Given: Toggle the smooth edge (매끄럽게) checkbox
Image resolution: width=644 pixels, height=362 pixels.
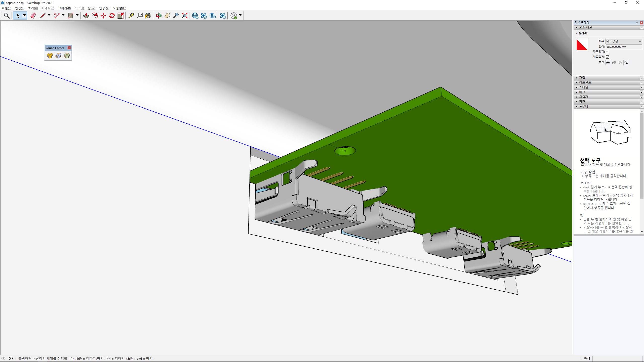Looking at the screenshot, I should click(x=608, y=57).
